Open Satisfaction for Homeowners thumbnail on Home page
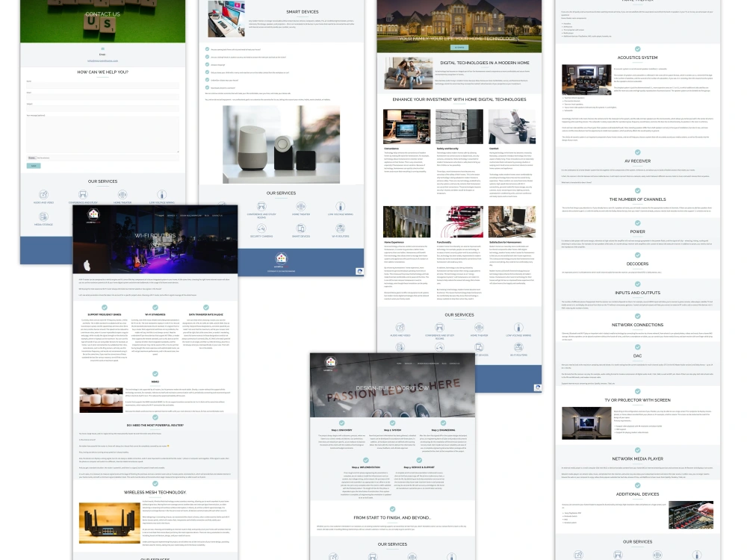The width and height of the screenshot is (747, 560). coord(512,222)
